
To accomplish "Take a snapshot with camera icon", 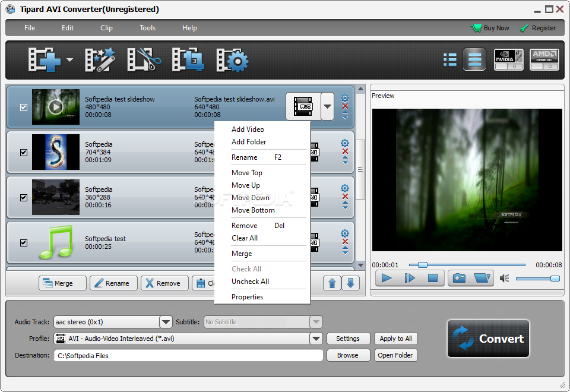I will (459, 278).
